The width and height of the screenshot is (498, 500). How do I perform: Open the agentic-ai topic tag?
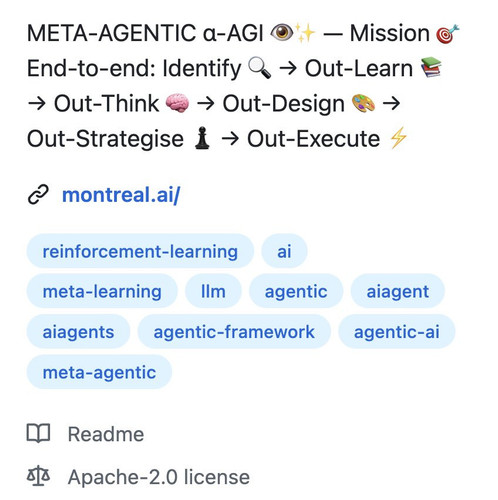[397, 332]
